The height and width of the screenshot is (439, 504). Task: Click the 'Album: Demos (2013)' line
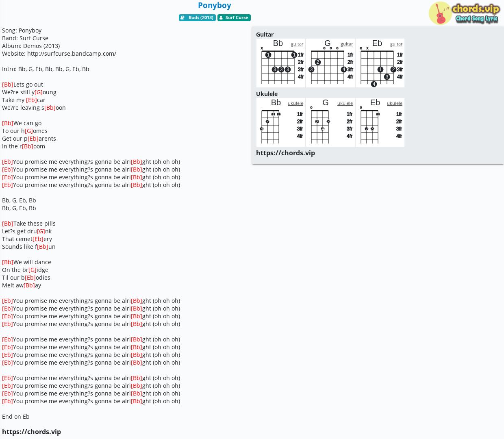point(31,46)
